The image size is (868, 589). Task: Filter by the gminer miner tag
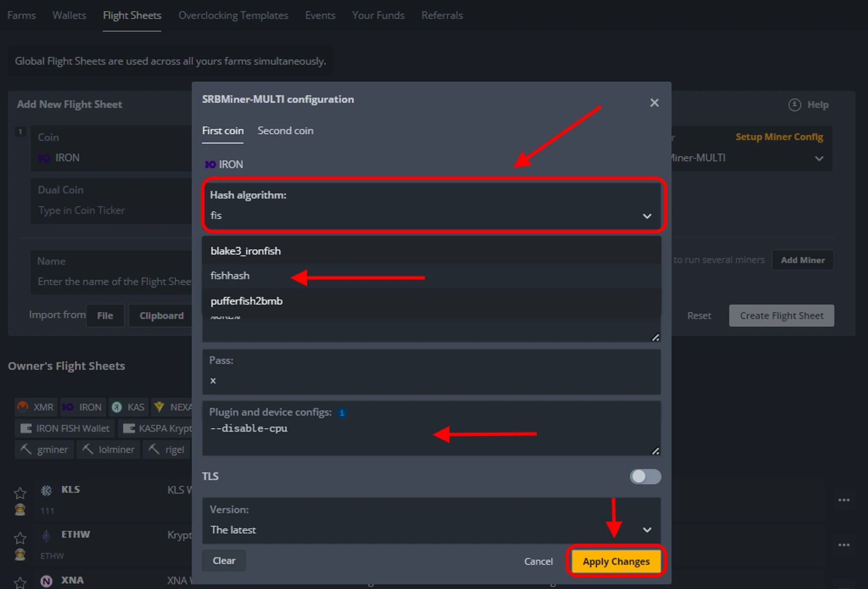(x=44, y=450)
